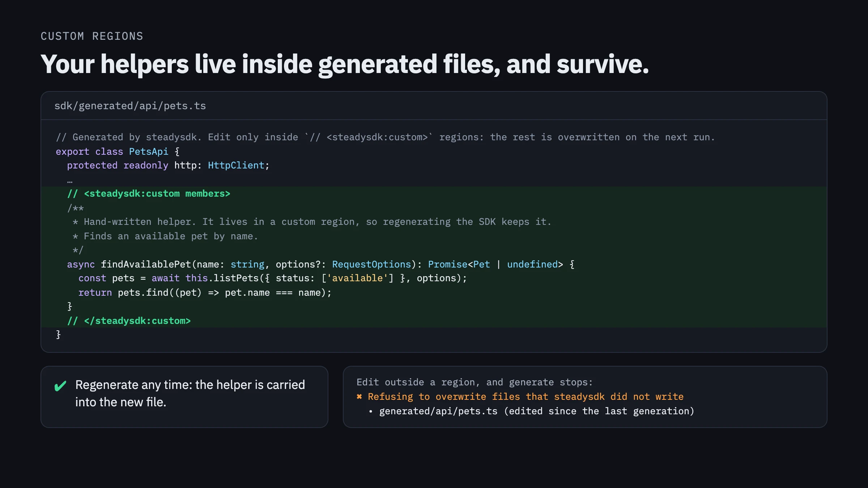Viewport: 868px width, 488px height.
Task: Click the '* Finds an available pet by name.' line
Action: (165, 236)
